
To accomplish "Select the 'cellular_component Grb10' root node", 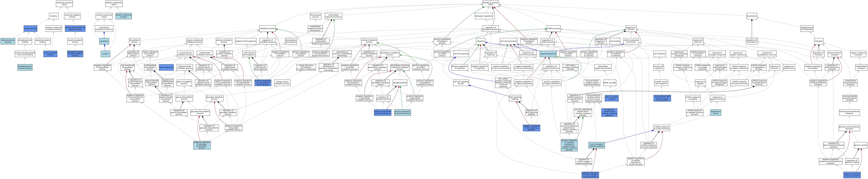I will pyautogui.click(x=114, y=4).
